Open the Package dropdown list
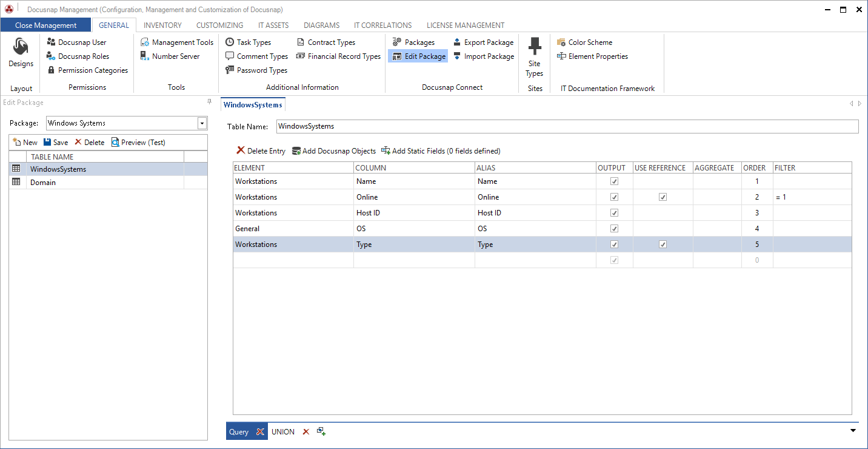868x449 pixels. click(202, 123)
